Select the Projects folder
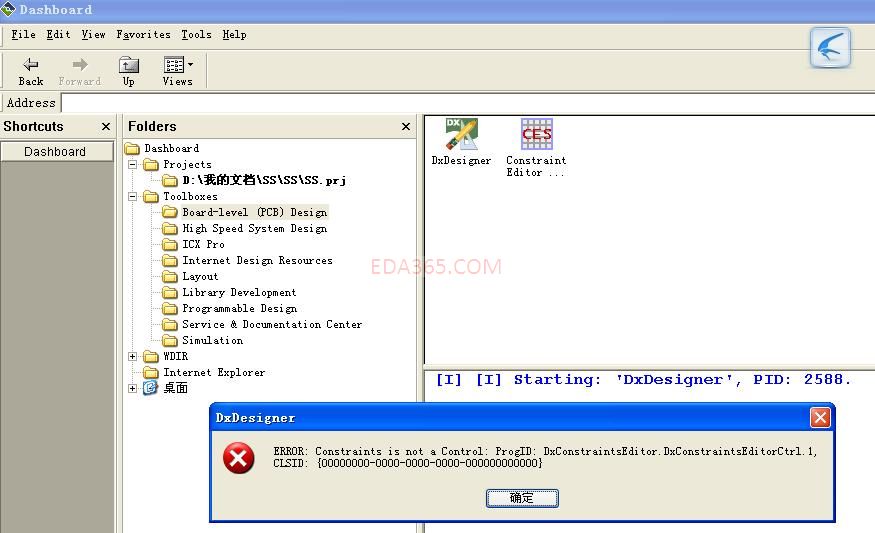 [187, 165]
